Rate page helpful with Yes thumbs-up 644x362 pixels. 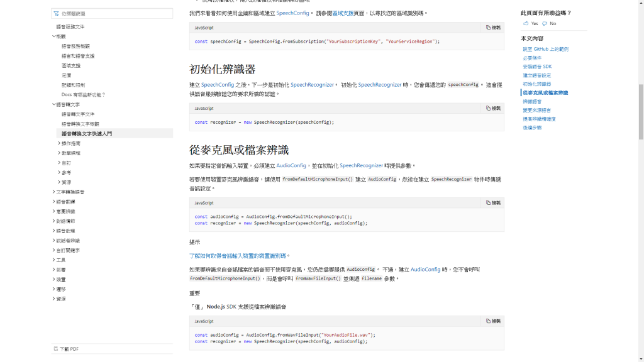pos(530,23)
